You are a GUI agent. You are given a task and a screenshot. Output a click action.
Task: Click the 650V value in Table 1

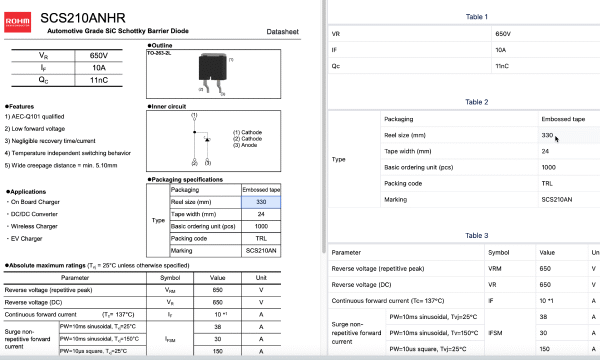(x=503, y=34)
